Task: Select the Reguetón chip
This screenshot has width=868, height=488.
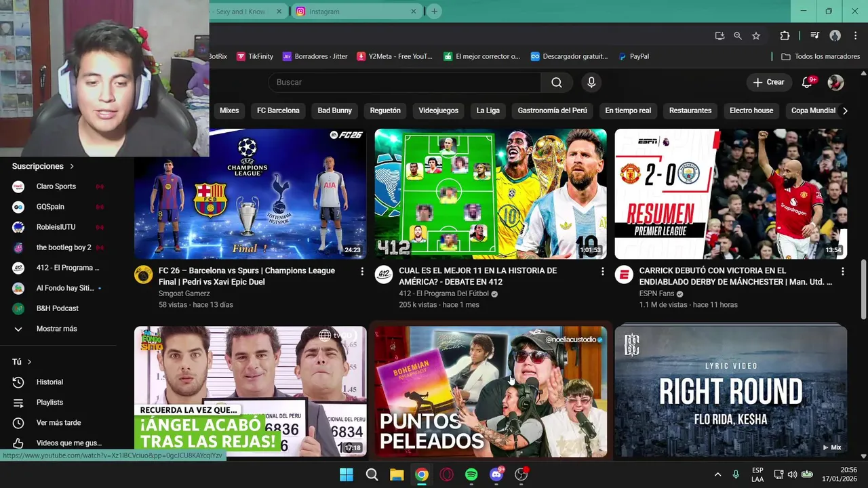Action: (385, 110)
